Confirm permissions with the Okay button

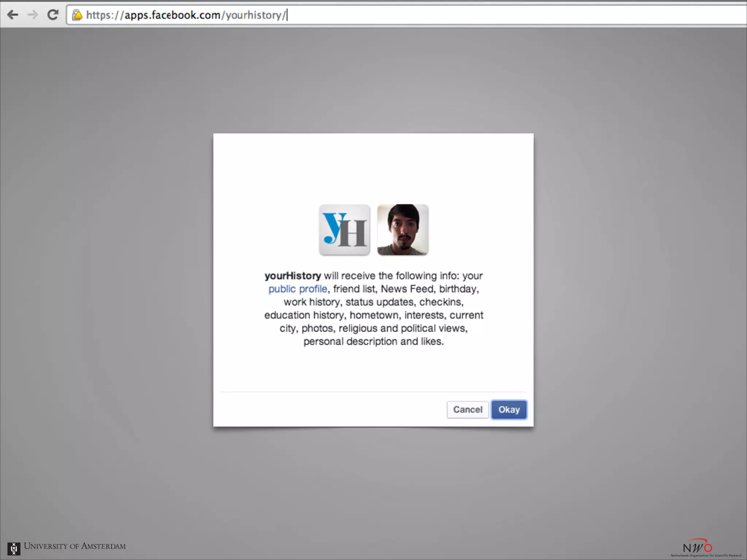pyautogui.click(x=509, y=409)
